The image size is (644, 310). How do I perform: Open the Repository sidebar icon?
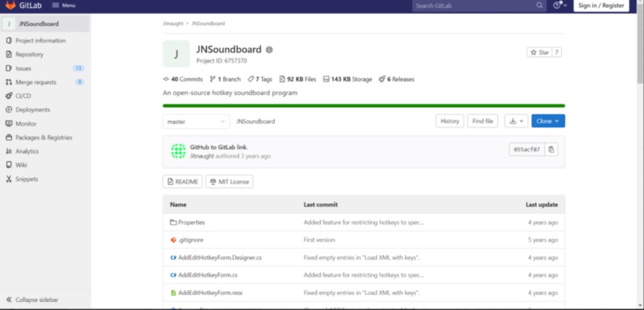pos(9,55)
